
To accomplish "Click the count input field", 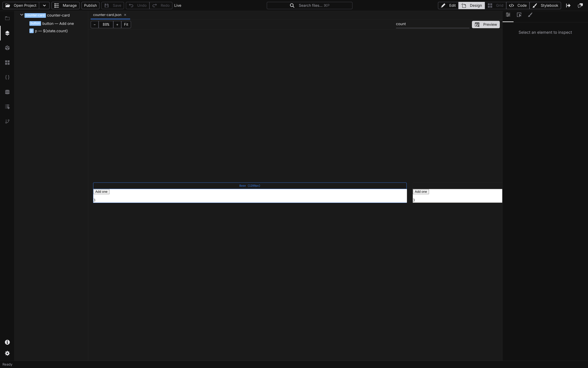I will [x=432, y=24].
